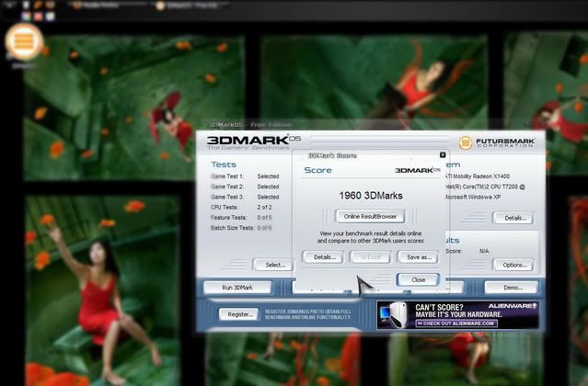
Task: Click the CPU Tests row label
Action: [225, 207]
